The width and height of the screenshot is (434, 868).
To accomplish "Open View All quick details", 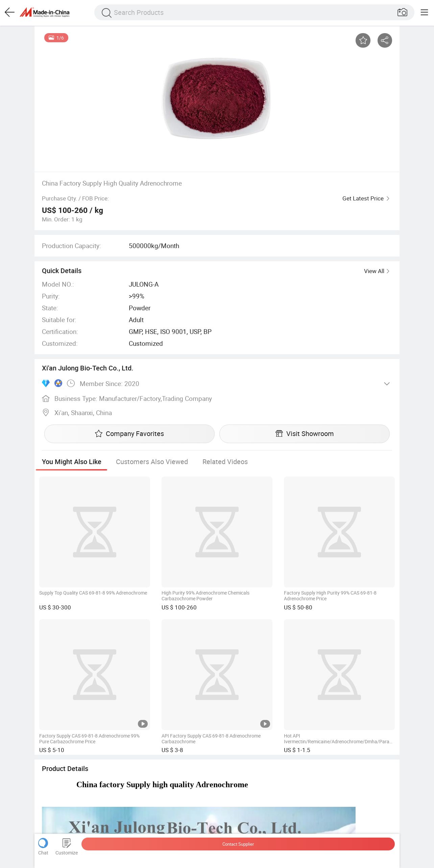I will click(x=377, y=271).
